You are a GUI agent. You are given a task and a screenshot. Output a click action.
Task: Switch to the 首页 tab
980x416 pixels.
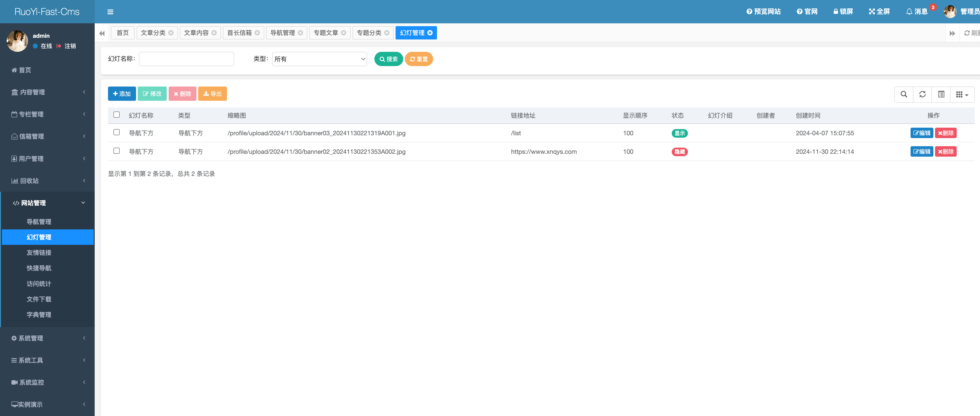click(122, 33)
